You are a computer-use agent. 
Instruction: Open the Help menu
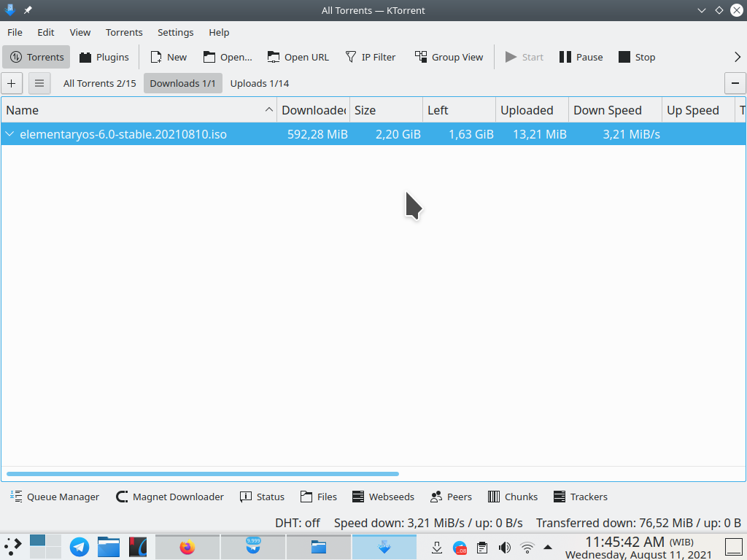pos(219,32)
